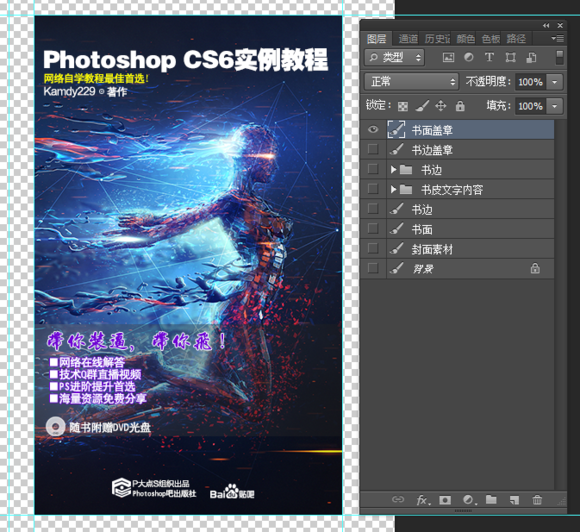
Task: Open the 正常 blend mode dropdown
Action: (411, 81)
